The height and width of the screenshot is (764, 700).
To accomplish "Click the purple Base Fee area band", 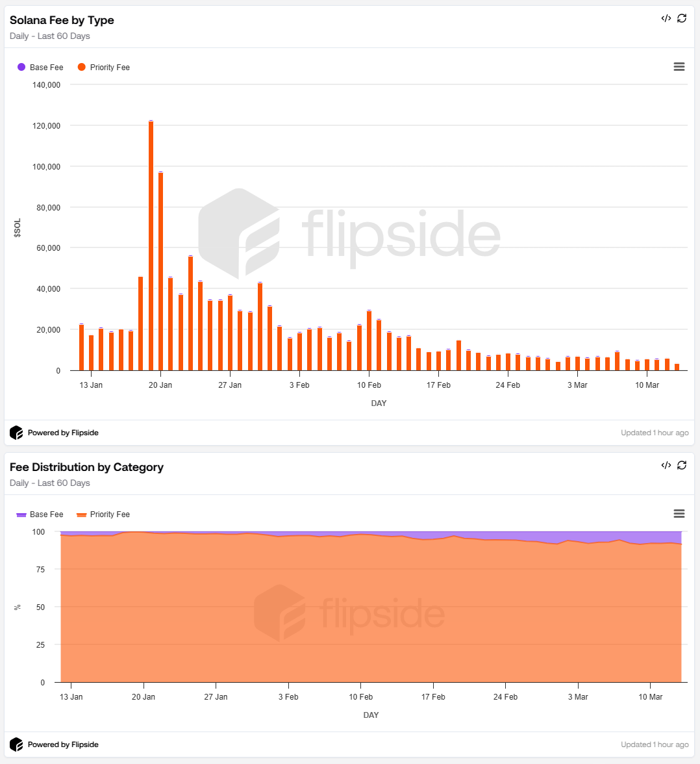I will (584, 536).
